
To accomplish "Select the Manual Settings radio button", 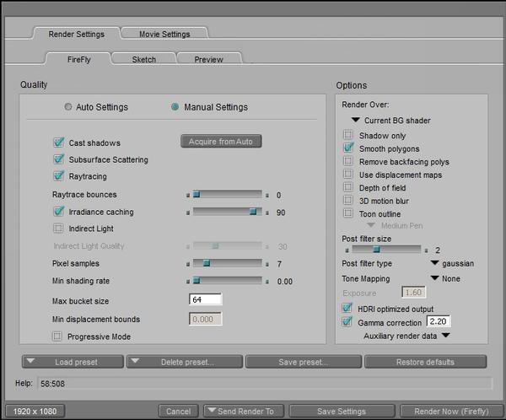I will coord(175,106).
